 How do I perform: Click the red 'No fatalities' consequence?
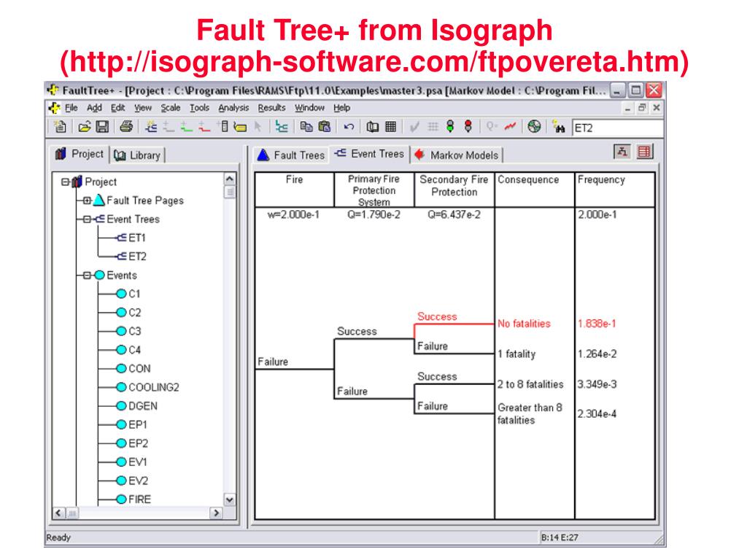pos(524,324)
